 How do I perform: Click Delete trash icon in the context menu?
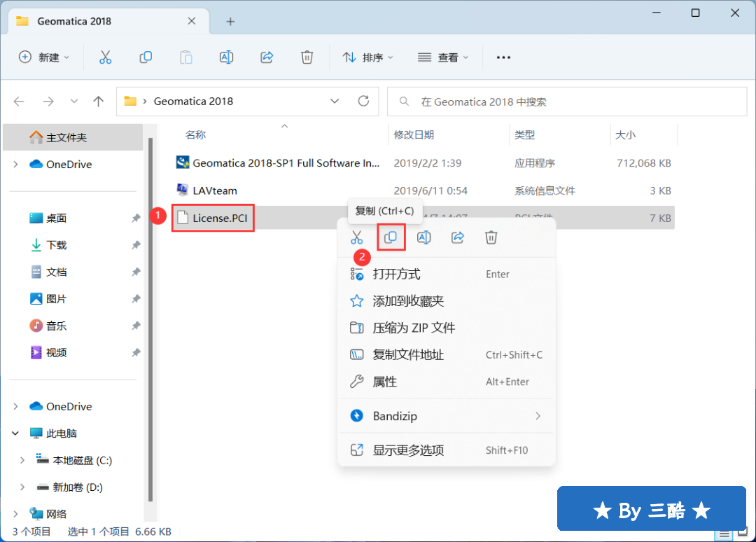pyautogui.click(x=491, y=237)
